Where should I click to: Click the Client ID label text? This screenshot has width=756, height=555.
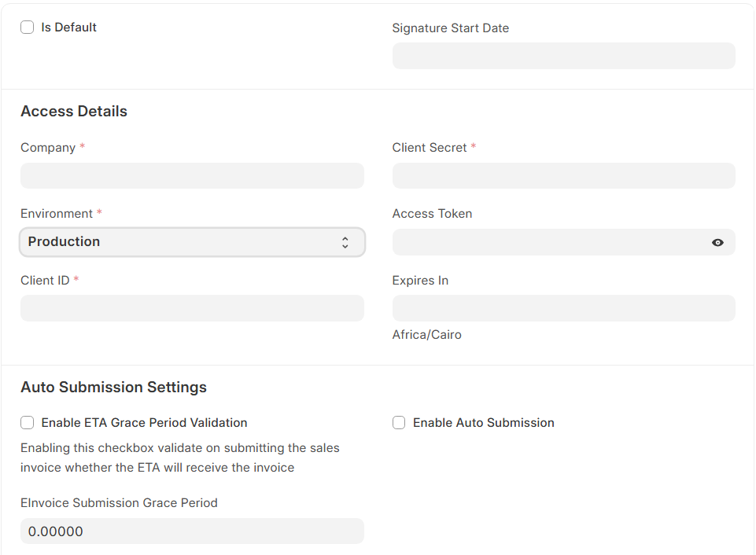(45, 281)
